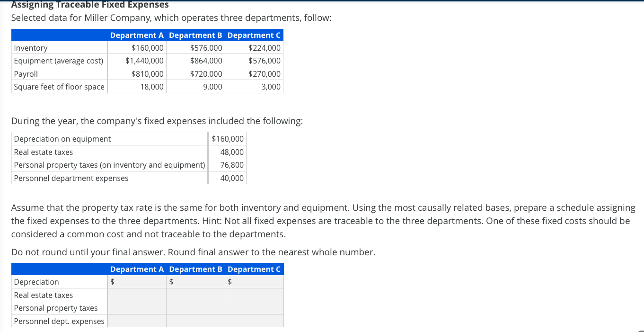The height and width of the screenshot is (332, 644).
Task: Select the Personnel dept. expenses input for Department B
Action: (195, 321)
